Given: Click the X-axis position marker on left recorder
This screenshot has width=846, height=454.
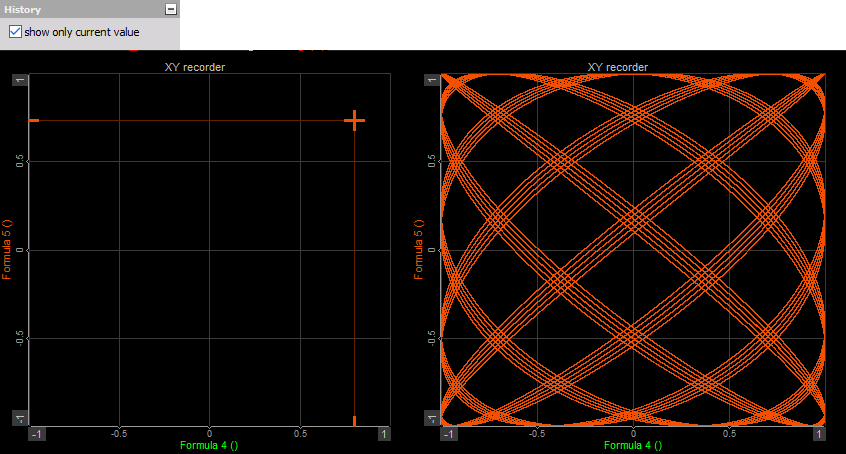Looking at the screenshot, I should point(354,421).
